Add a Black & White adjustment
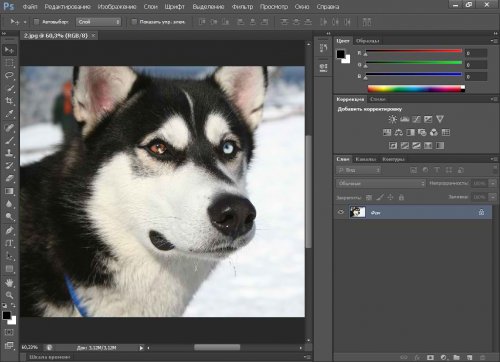Screen dimensions: 500x362 click(x=410, y=132)
